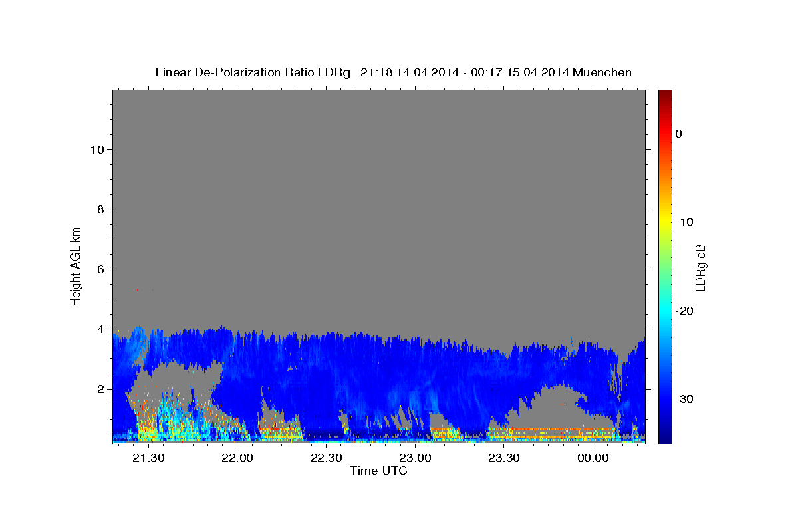Click the LDRg dB colorbar title
The height and width of the screenshot is (532, 798).
(701, 267)
